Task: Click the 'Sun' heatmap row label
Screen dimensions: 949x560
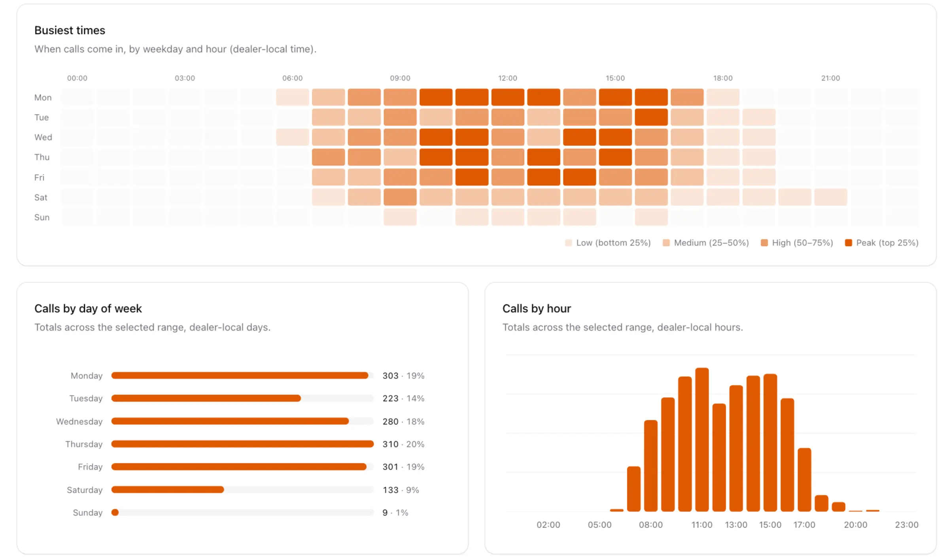Action: 42,217
